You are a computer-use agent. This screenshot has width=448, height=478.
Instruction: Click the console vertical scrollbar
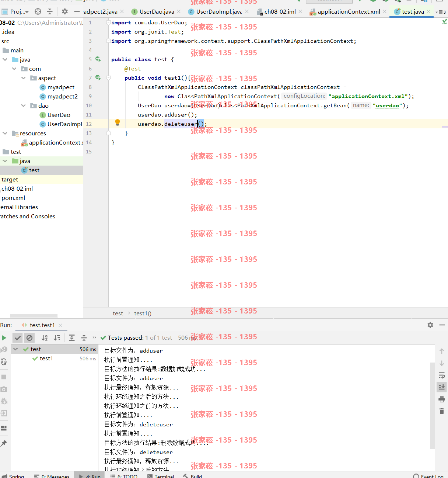coord(432,406)
